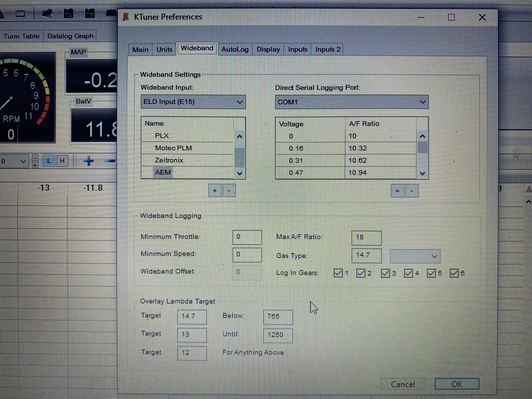Click the 10.32 A/F Ratio cell
532x399 pixels.
[x=381, y=148]
